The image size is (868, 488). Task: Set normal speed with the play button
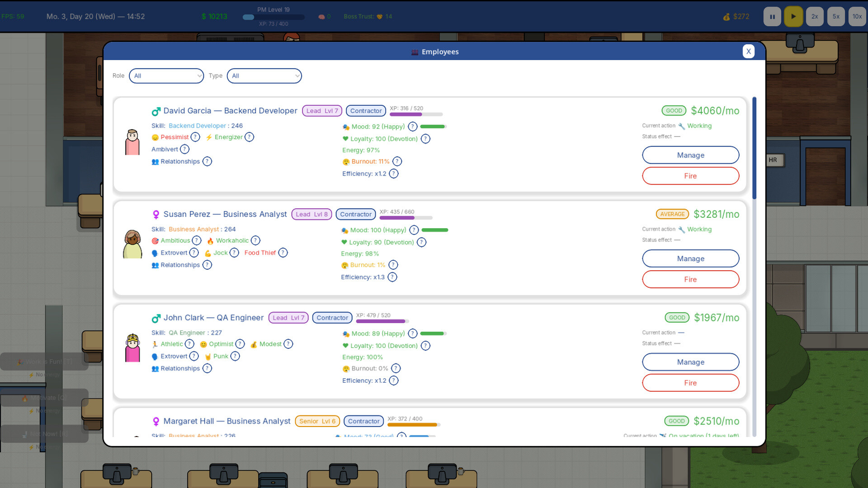coord(793,17)
